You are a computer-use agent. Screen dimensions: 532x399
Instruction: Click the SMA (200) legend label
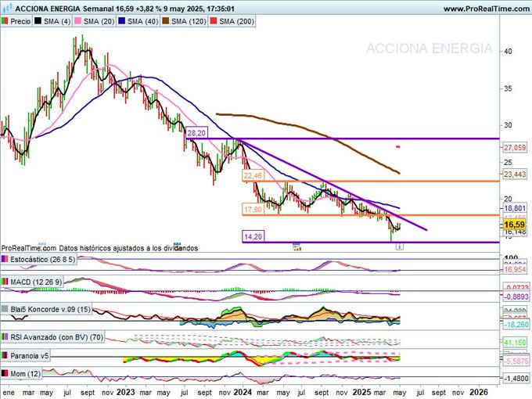pyautogui.click(x=236, y=21)
